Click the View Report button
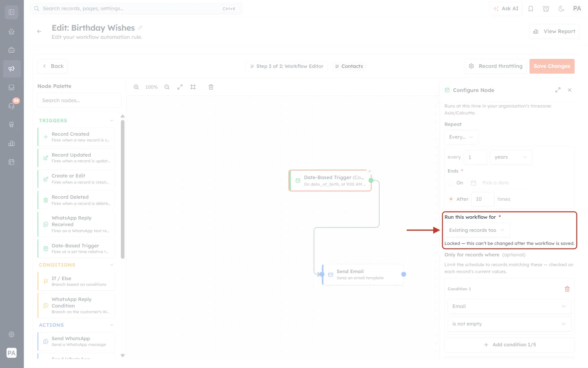The image size is (588, 368). (554, 31)
